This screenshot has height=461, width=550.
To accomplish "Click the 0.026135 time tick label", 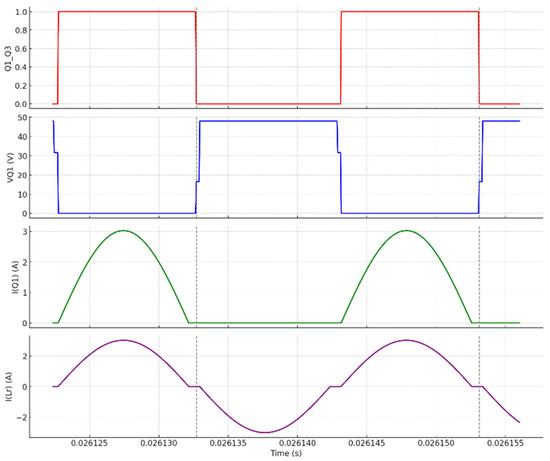I will tap(228, 443).
